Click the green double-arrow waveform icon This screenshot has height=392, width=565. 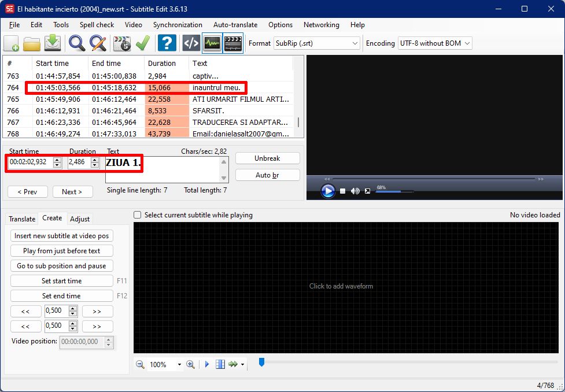tap(233, 364)
